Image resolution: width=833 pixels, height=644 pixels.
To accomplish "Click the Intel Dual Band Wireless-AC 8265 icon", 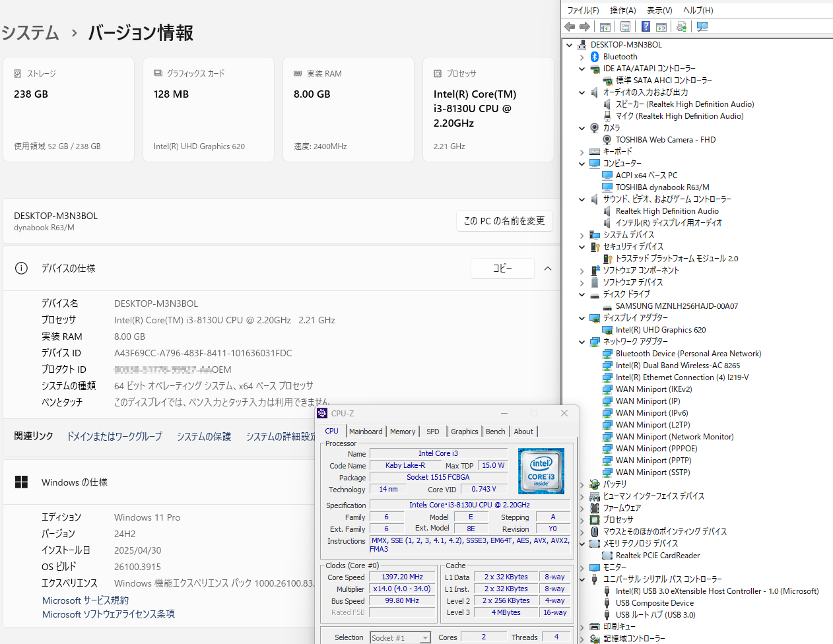I will point(607,366).
